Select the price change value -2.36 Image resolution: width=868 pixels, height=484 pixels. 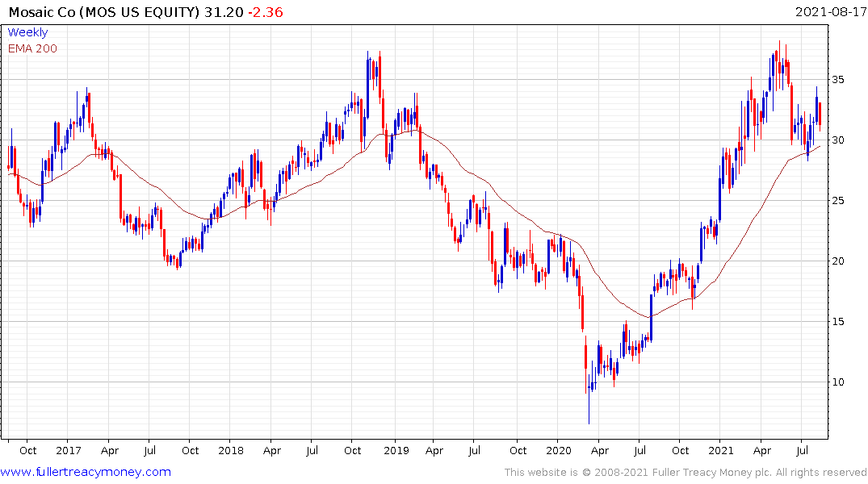click(x=265, y=12)
